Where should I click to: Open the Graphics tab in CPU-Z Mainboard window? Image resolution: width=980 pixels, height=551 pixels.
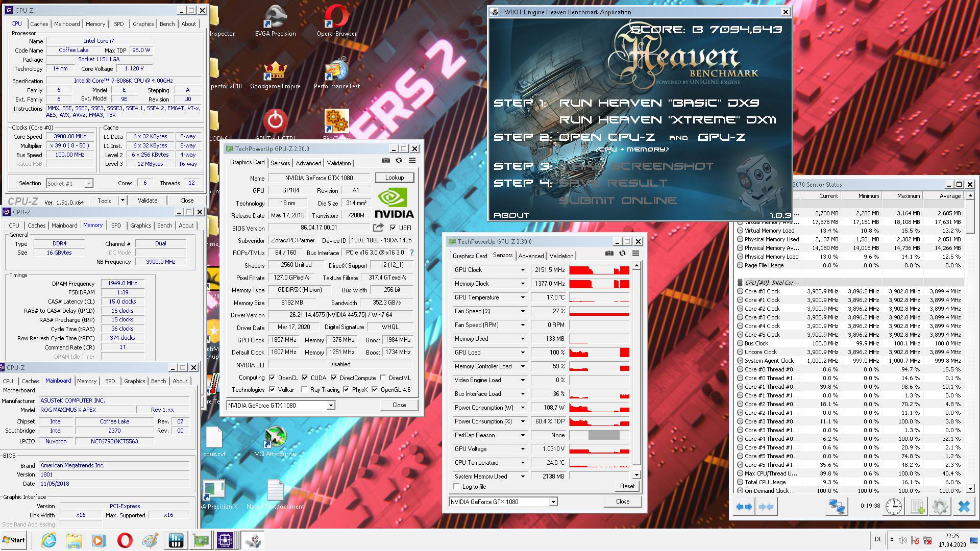click(x=134, y=381)
